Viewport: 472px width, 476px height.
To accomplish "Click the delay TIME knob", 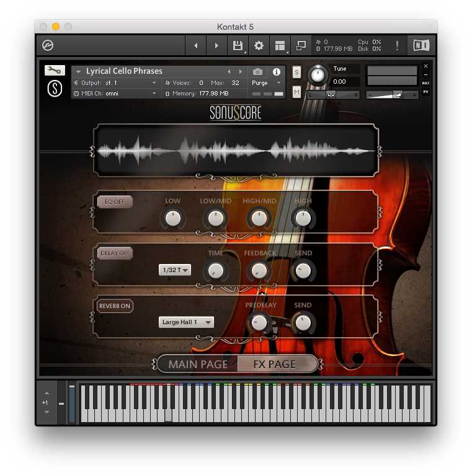I will click(216, 270).
